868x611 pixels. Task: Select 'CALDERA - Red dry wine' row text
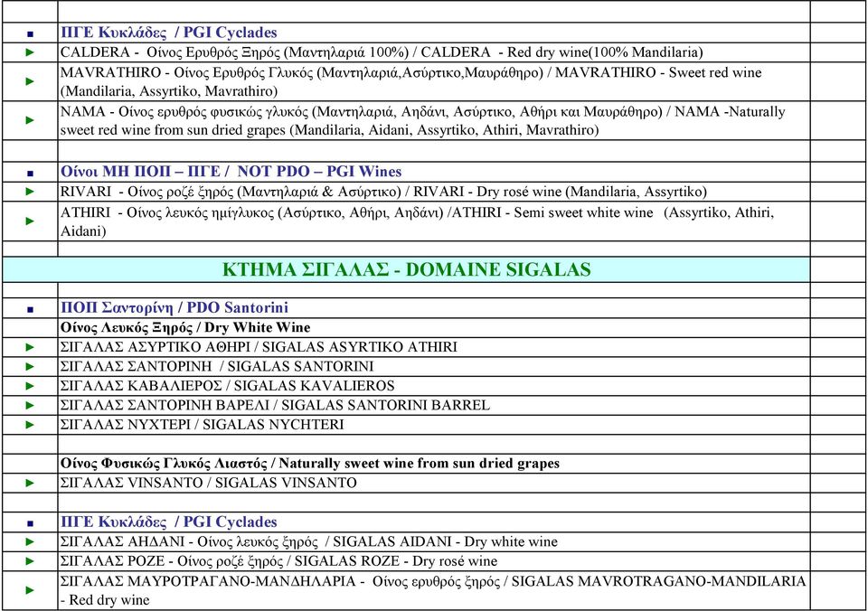[x=382, y=52]
